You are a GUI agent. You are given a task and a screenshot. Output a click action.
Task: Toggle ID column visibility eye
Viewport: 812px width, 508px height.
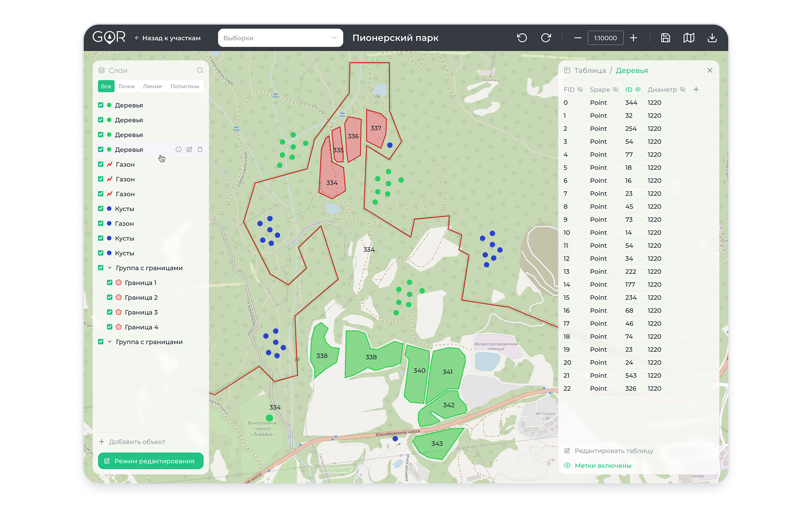638,89
